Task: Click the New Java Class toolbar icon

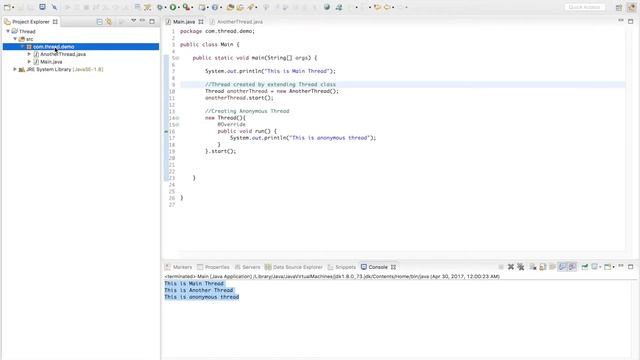Action: click(215, 7)
